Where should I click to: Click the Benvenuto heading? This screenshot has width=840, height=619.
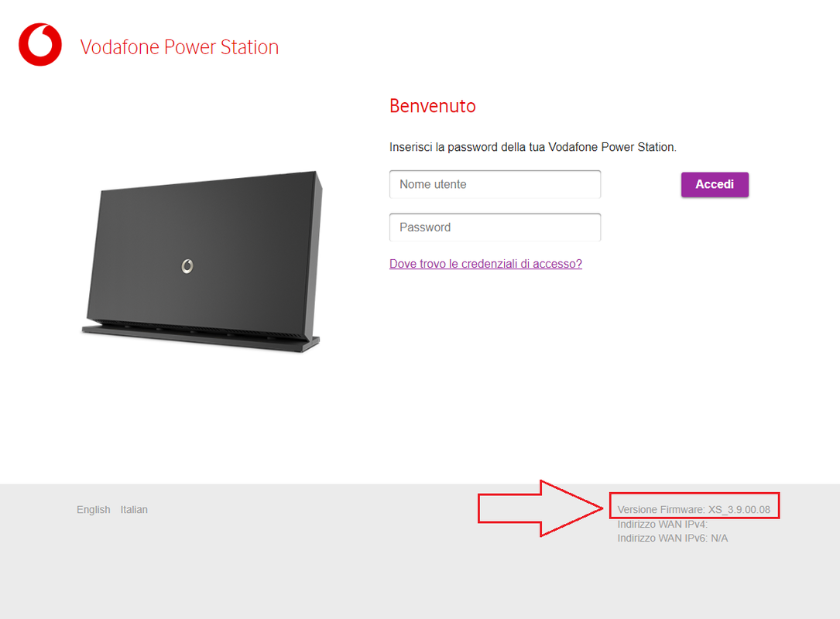pyautogui.click(x=432, y=106)
